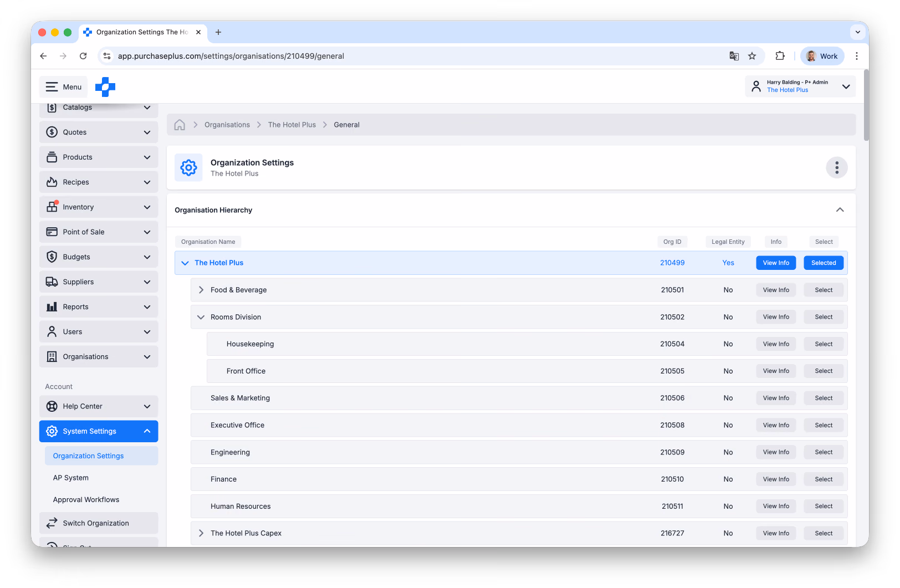This screenshot has height=588, width=900.
Task: Click the home icon in breadcrumb
Action: (180, 125)
